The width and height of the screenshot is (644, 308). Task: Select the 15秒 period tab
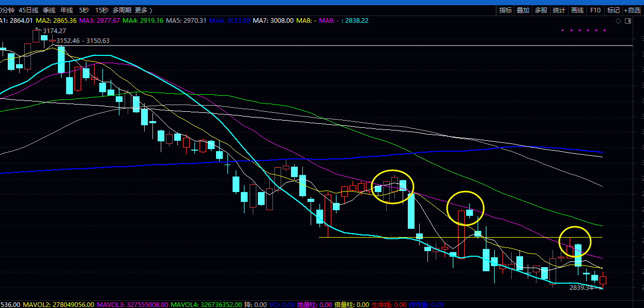pyautogui.click(x=101, y=10)
